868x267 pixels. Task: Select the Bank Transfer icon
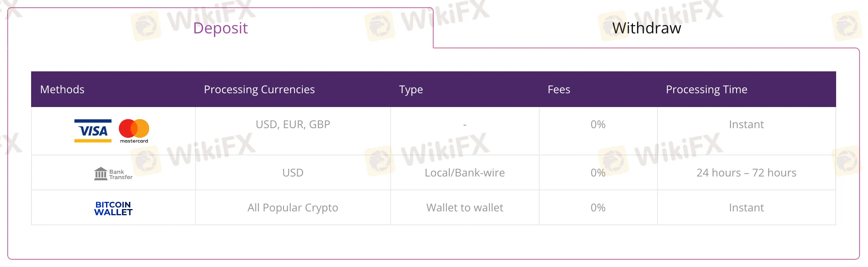point(113,174)
